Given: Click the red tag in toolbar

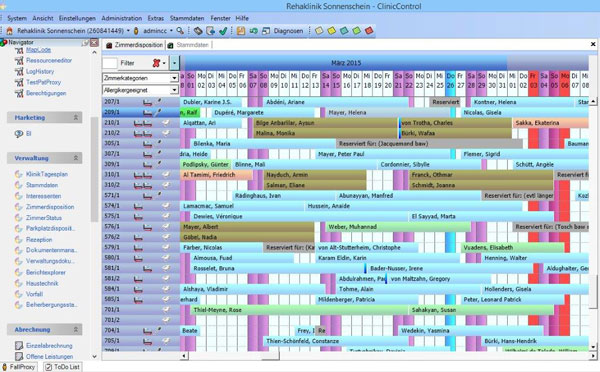Looking at the screenshot, I should click(369, 31).
